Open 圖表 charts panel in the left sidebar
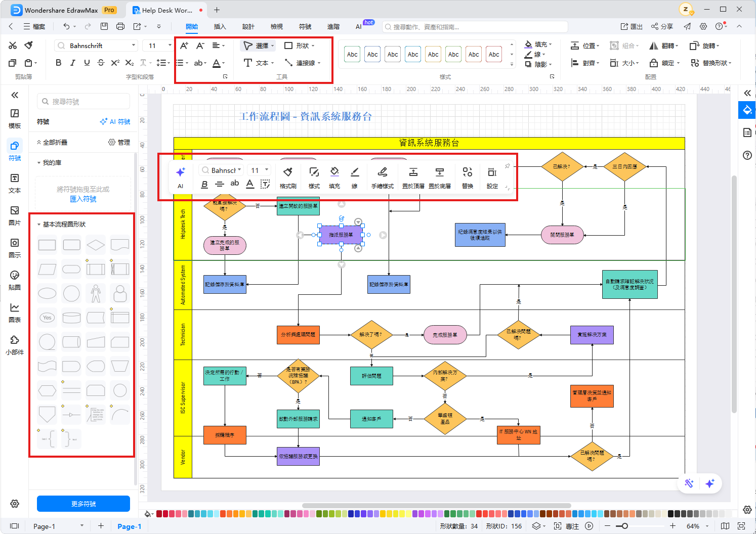The image size is (756, 534). tap(15, 313)
